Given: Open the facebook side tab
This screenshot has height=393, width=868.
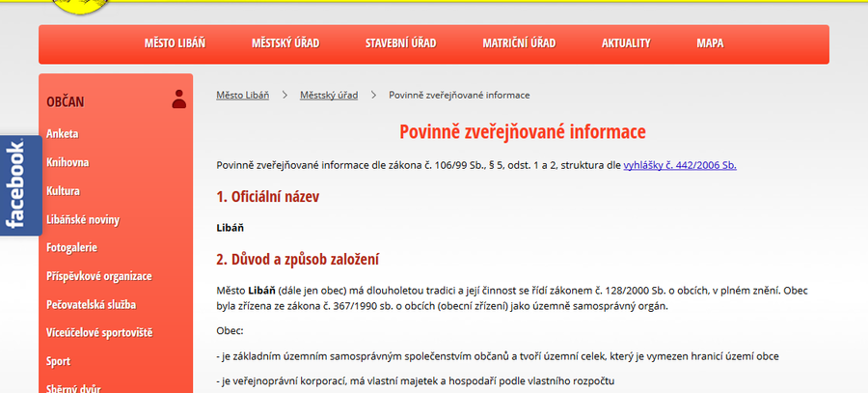Looking at the screenshot, I should pos(20,185).
